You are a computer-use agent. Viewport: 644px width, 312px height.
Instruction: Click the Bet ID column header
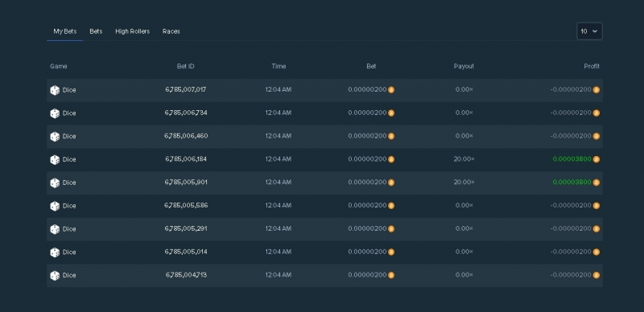tap(186, 67)
